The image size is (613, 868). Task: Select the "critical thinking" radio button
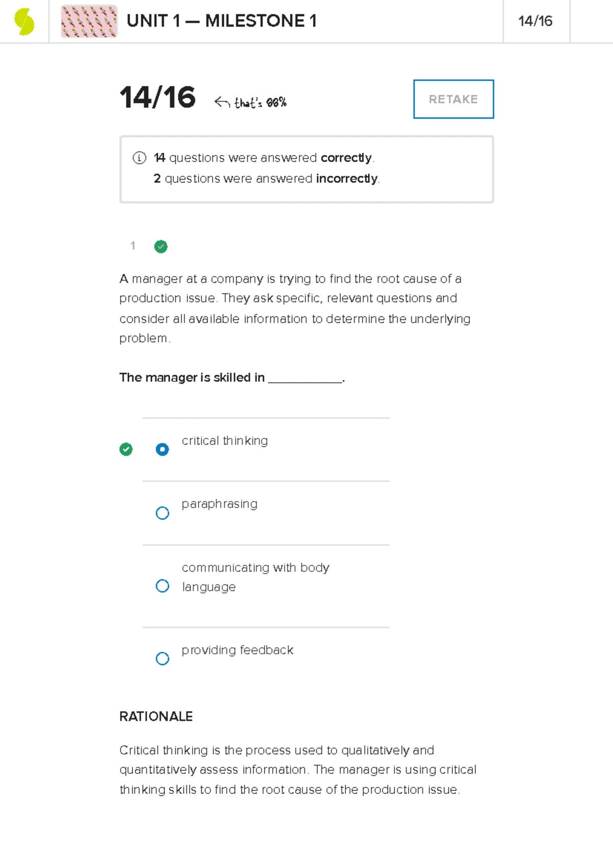pyautogui.click(x=162, y=449)
